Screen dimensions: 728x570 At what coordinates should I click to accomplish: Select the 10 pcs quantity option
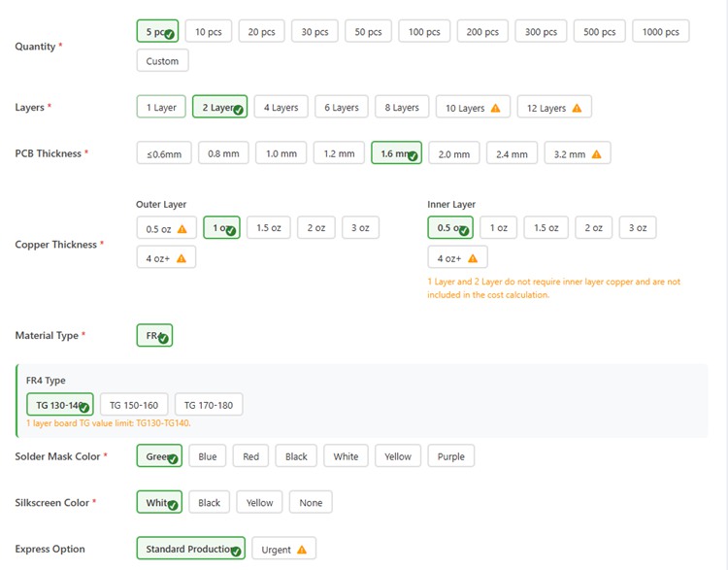pos(208,32)
